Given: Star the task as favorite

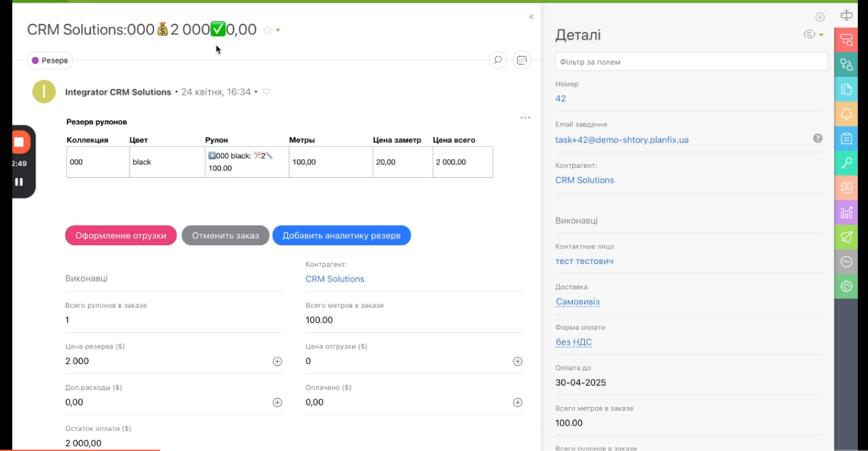Looking at the screenshot, I should (267, 30).
